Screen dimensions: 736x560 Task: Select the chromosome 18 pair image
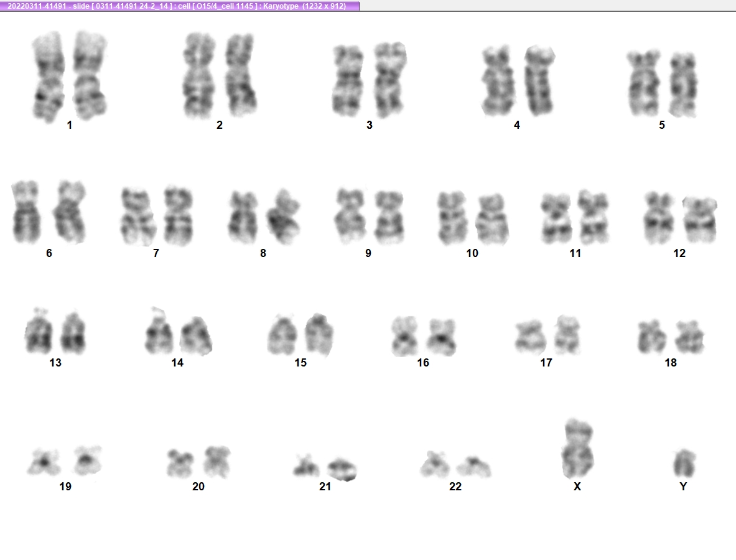point(671,337)
